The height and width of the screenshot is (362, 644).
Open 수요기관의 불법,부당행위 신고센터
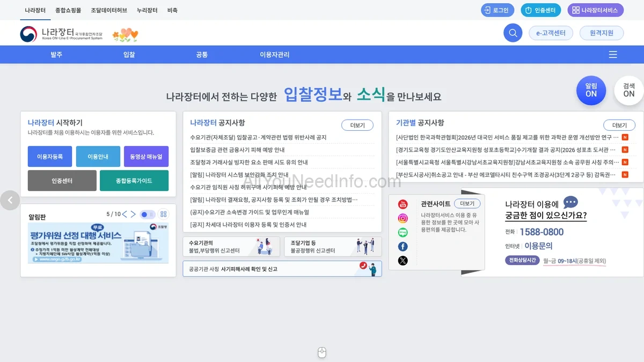pos(231,247)
